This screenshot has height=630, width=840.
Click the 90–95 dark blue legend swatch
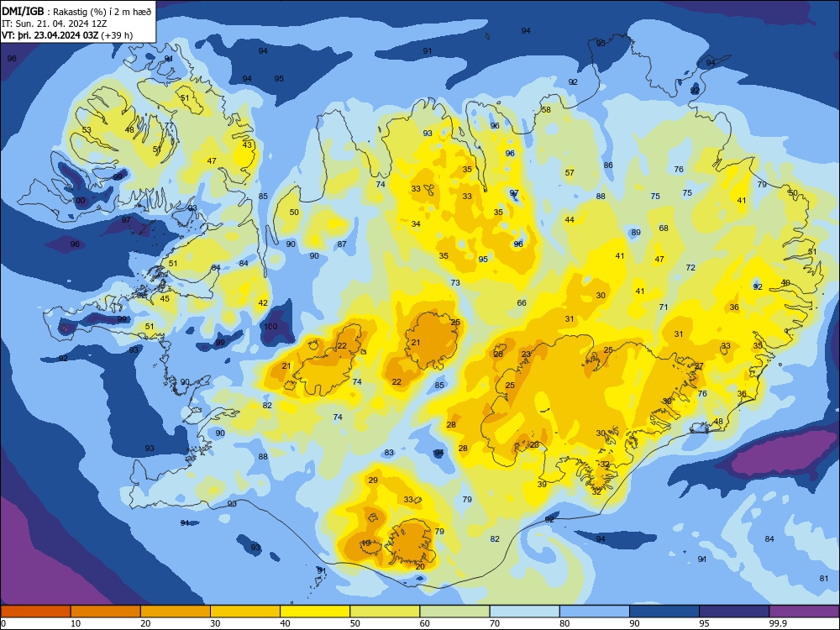click(x=664, y=612)
